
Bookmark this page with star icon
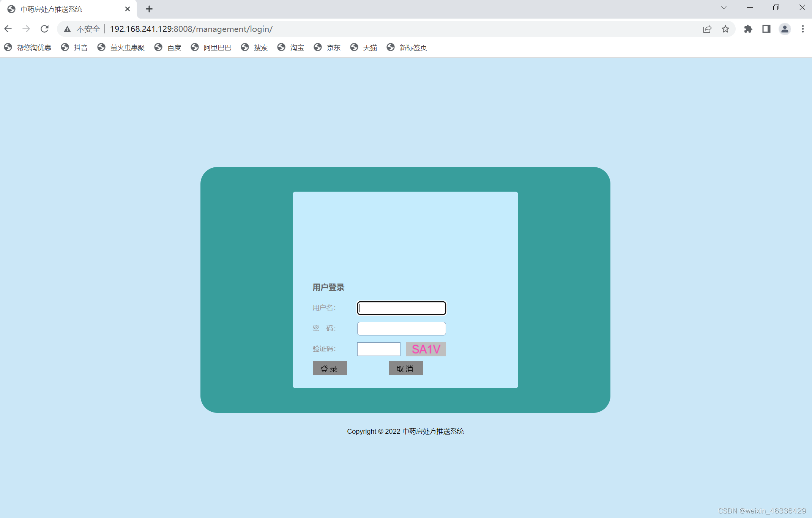(x=725, y=29)
